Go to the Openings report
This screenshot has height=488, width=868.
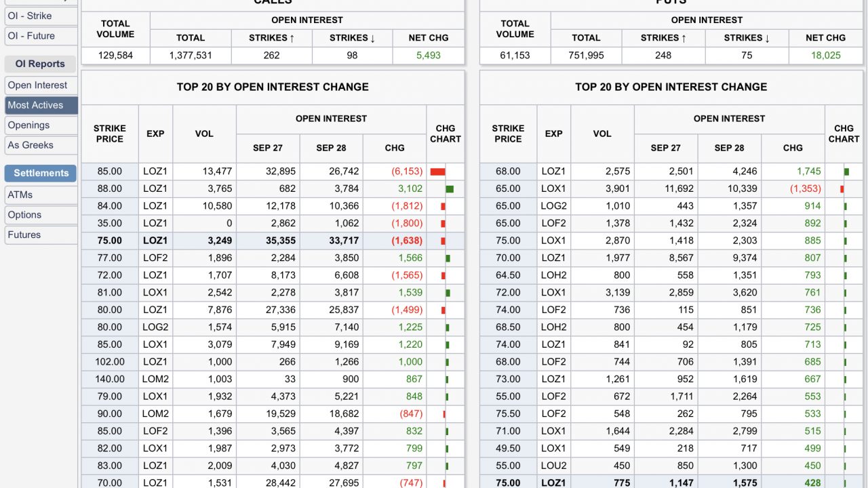pos(28,125)
